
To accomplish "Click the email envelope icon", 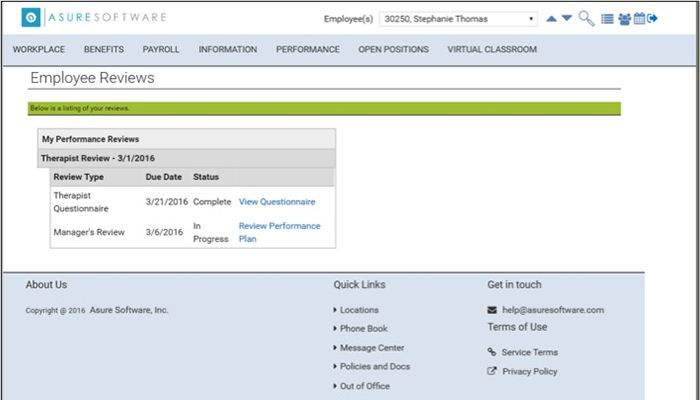I will 492,310.
